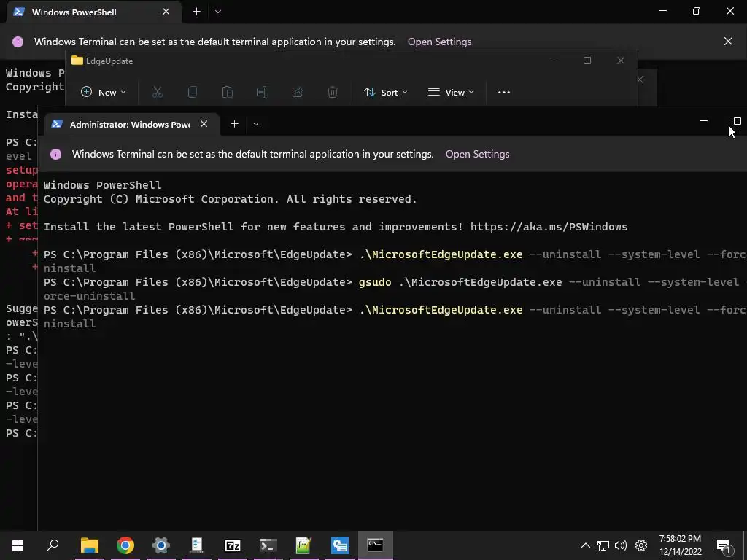Maximize the EdgeUpdate explorer window
Image resolution: width=747 pixels, height=560 pixels.
[587, 61]
